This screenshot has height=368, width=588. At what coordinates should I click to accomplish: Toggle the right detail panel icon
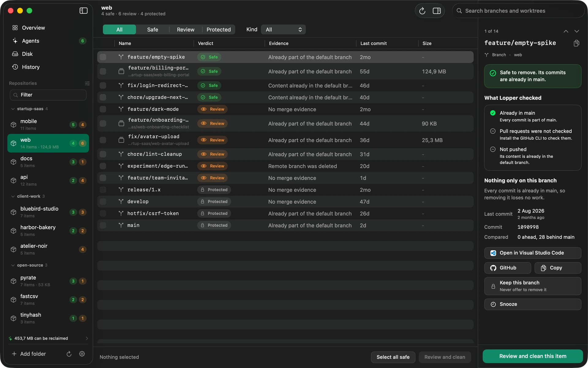pyautogui.click(x=437, y=11)
